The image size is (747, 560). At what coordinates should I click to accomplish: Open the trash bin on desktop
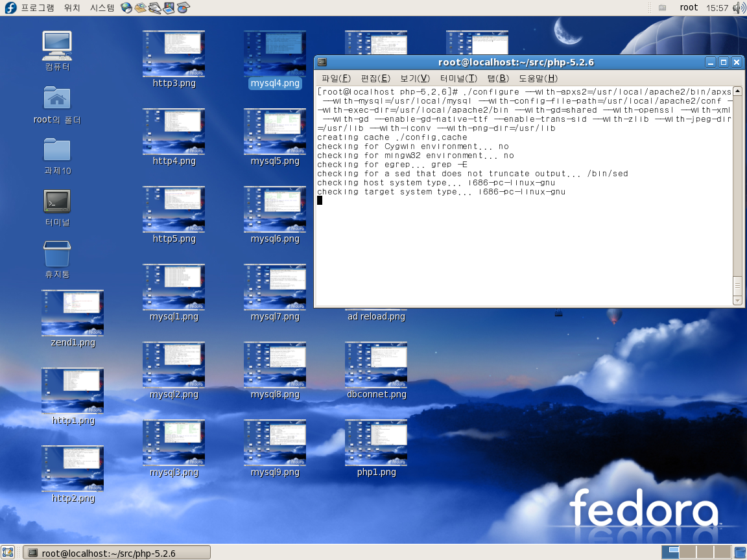(x=57, y=254)
